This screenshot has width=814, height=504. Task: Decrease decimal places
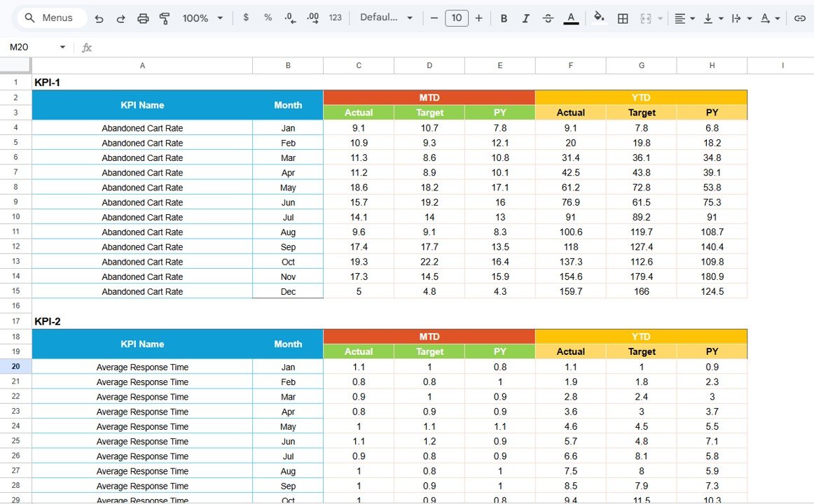[289, 17]
